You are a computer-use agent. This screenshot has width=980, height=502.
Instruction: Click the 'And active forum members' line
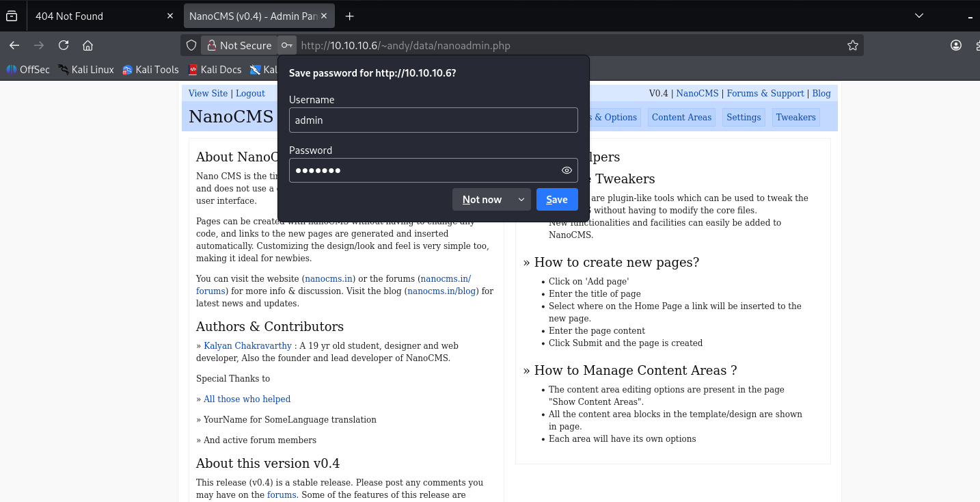(x=256, y=440)
